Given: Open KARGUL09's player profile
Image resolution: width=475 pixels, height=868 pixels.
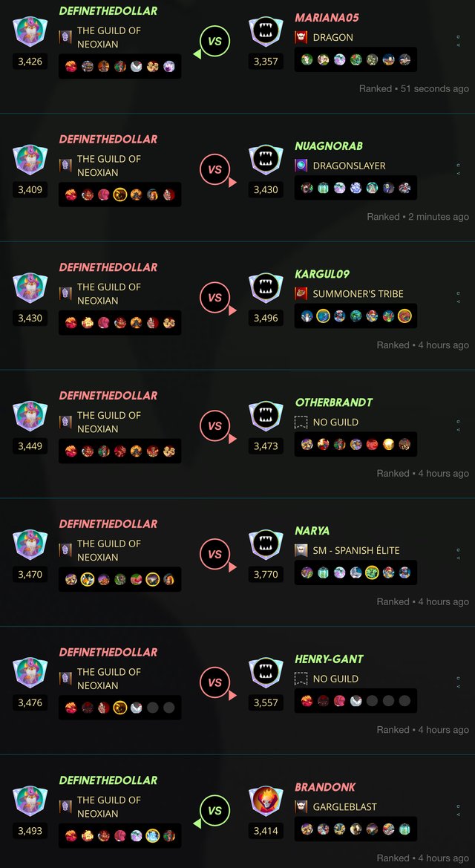Looking at the screenshot, I should coord(322,274).
